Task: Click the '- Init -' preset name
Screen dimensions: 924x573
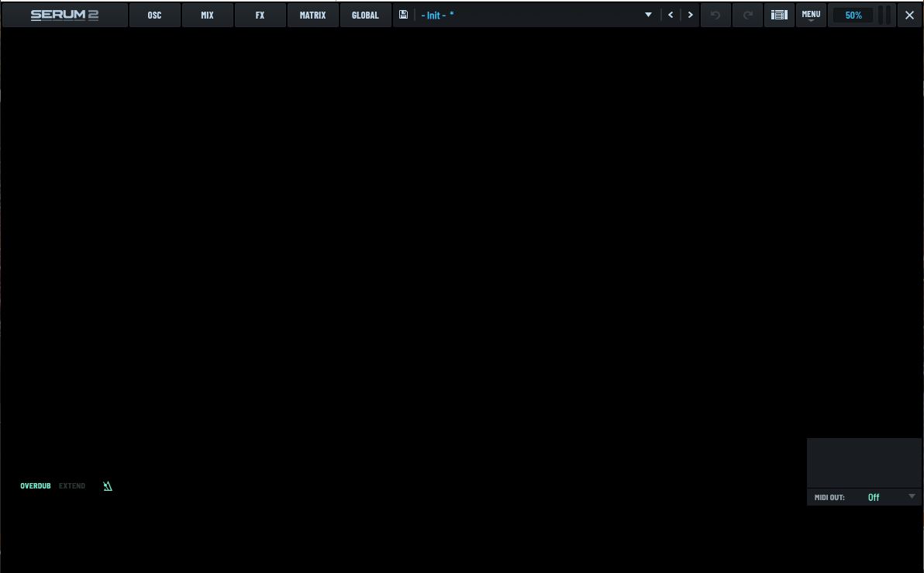Action: coord(437,16)
